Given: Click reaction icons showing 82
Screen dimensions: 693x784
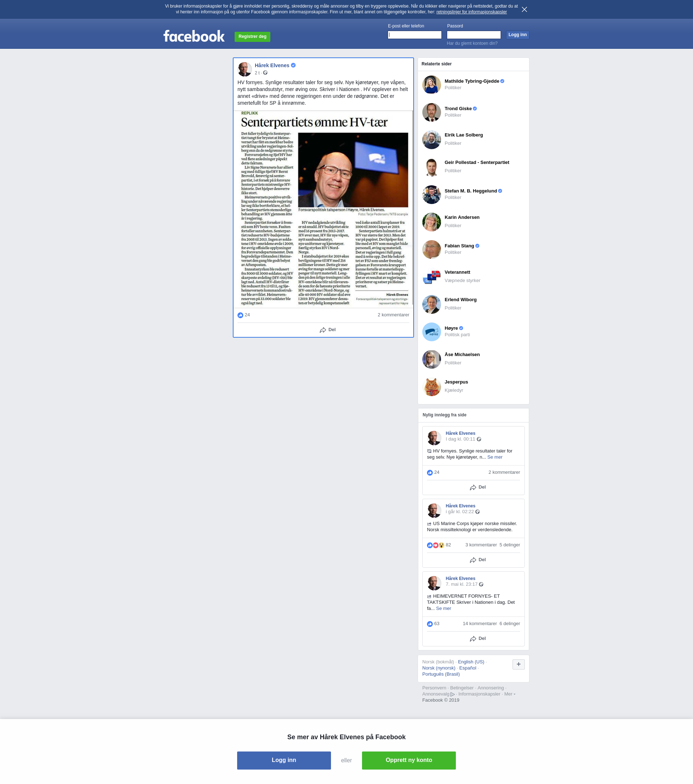Looking at the screenshot, I should [435, 545].
